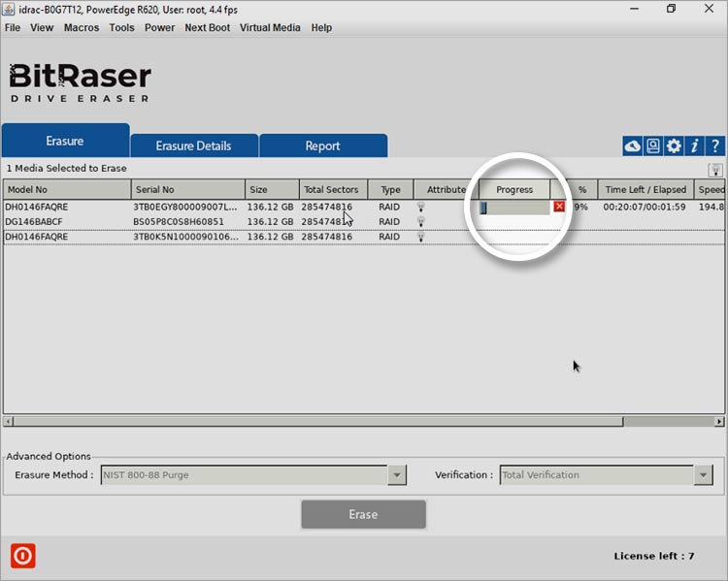728x581 pixels.
Task: Click the RAID type of DG146BABCF row
Action: [x=389, y=222]
